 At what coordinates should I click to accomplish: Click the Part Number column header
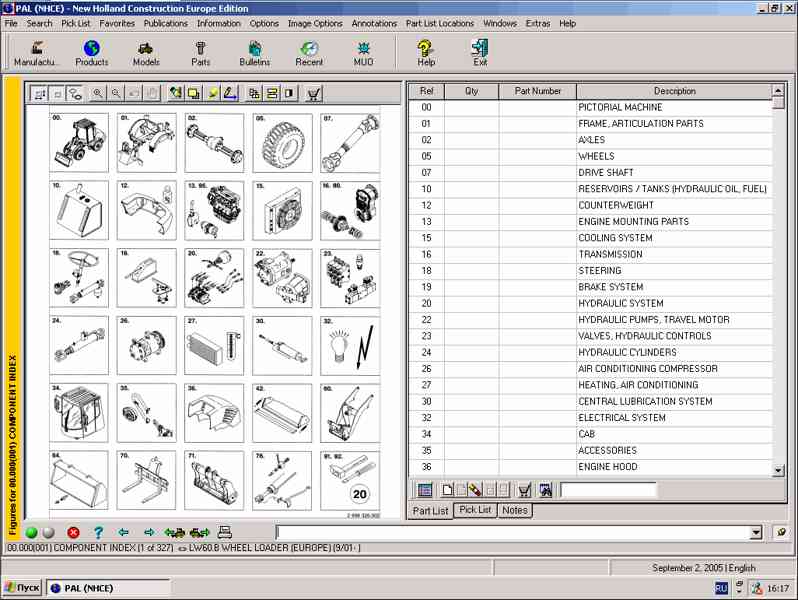(537, 91)
